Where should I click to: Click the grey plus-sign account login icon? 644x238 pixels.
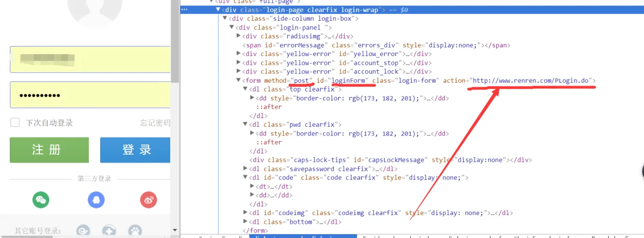(x=109, y=230)
